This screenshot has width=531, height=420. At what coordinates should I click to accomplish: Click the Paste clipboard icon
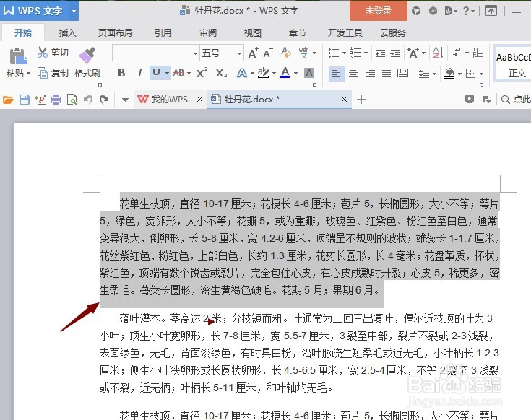coord(18,56)
